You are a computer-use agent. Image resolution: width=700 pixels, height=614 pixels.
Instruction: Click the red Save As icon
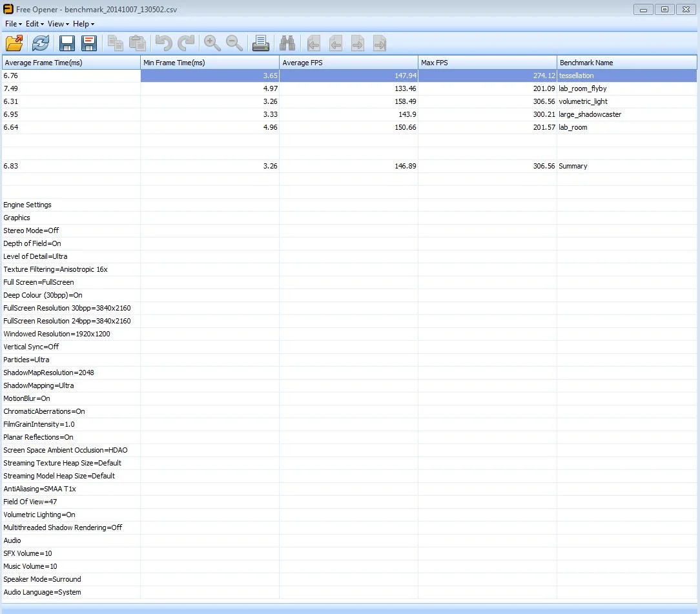(x=89, y=43)
